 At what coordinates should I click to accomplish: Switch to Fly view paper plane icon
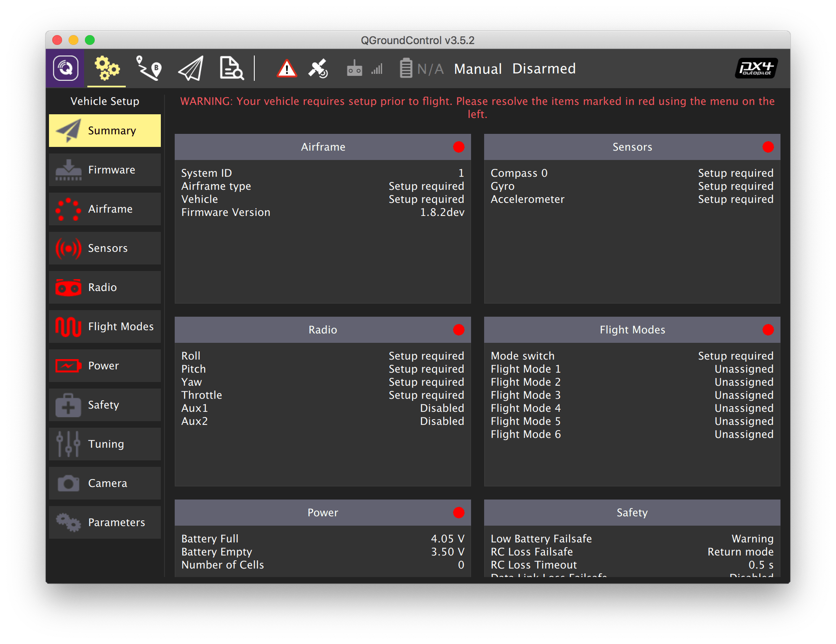191,68
